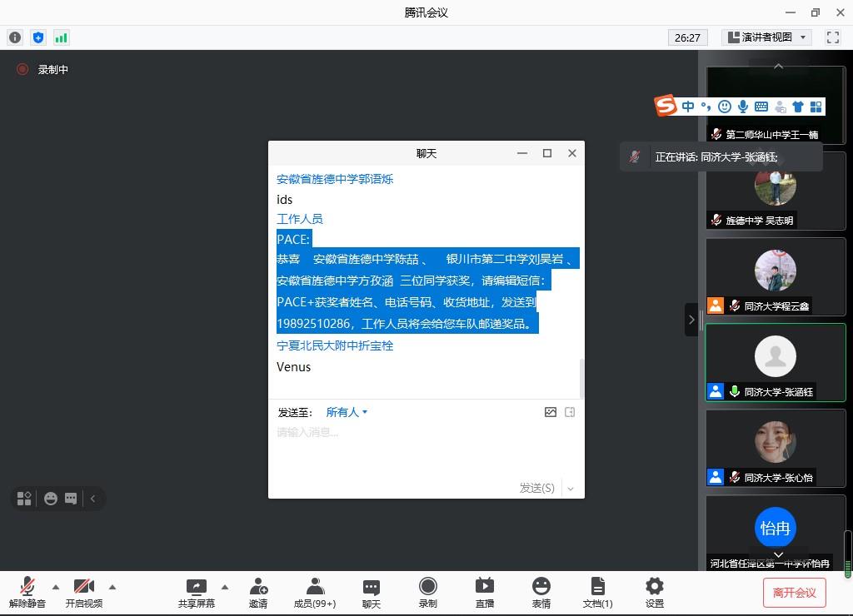The width and height of the screenshot is (853, 616).
Task: Collapse the floating bar with left arrow
Action: 93,499
